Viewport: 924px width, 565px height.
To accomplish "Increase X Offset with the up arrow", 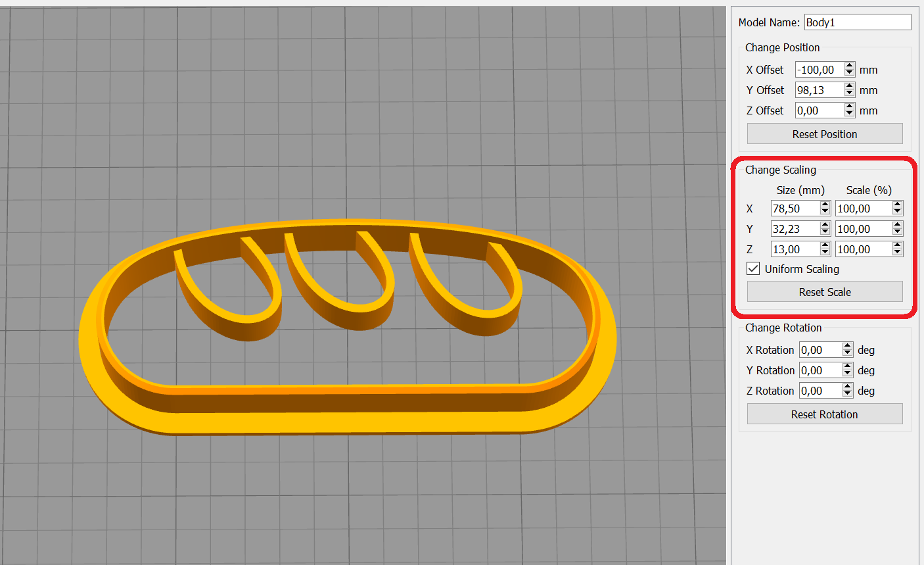I will (850, 66).
